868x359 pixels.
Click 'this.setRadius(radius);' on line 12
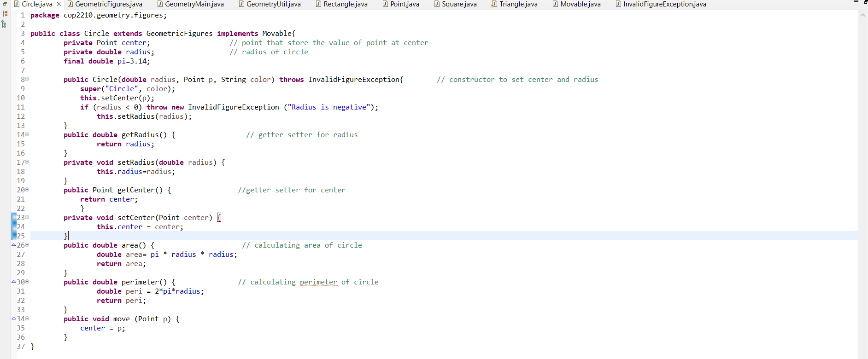(x=144, y=116)
